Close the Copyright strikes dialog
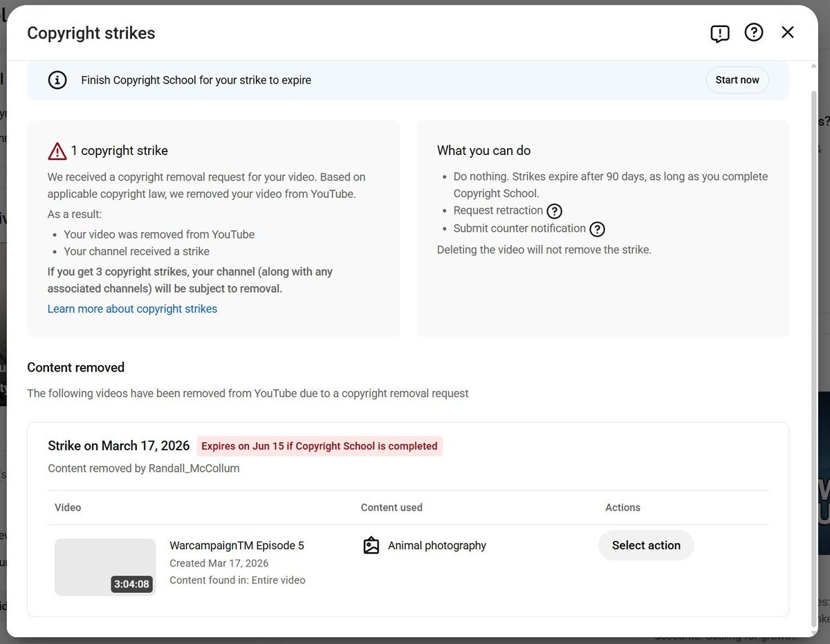 pyautogui.click(x=788, y=33)
